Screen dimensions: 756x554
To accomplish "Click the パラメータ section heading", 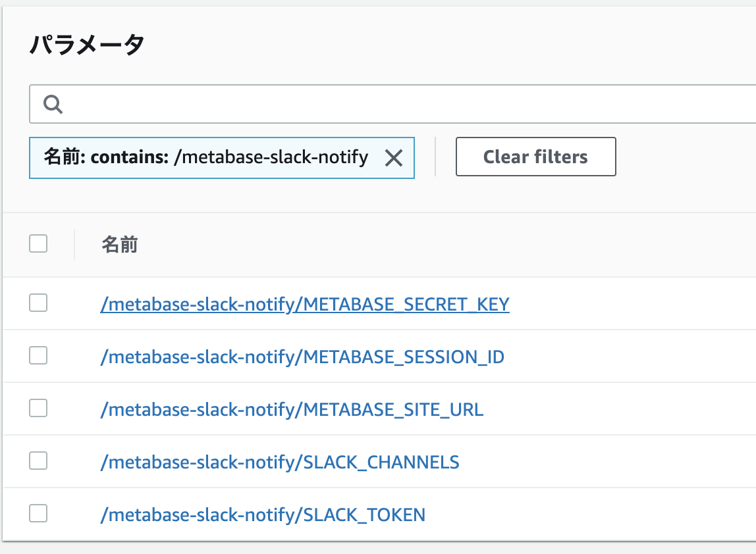I will click(x=87, y=46).
